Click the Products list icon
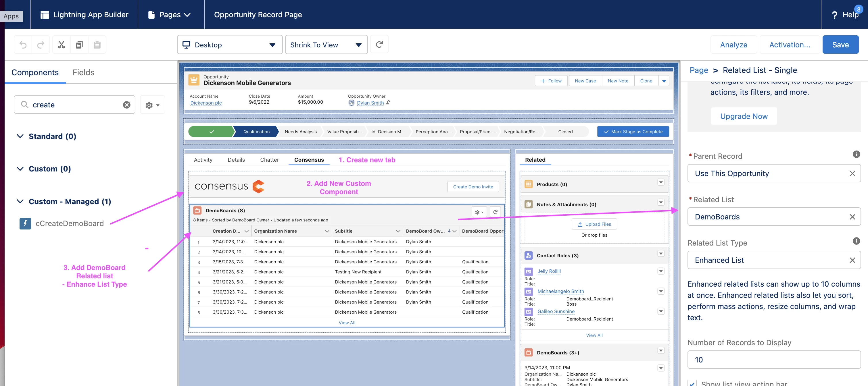Viewport: 868px width, 386px height. 528,184
